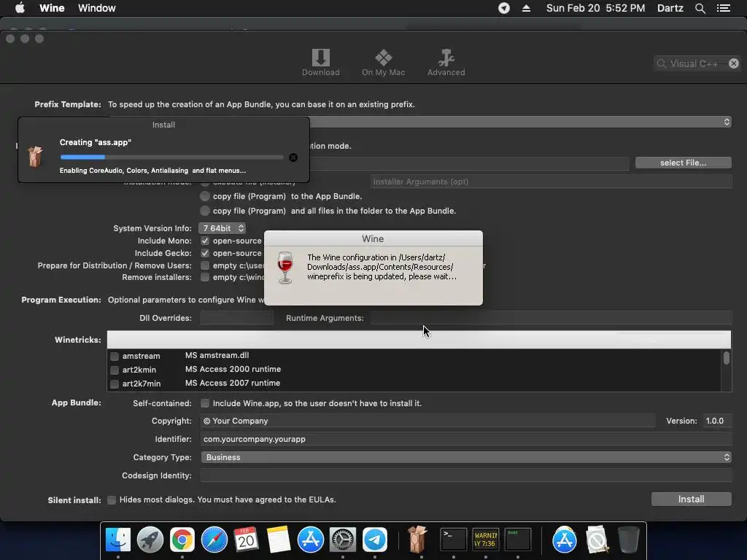This screenshot has height=560, width=747.
Task: Open the System Version Info dropdown
Action: click(222, 228)
